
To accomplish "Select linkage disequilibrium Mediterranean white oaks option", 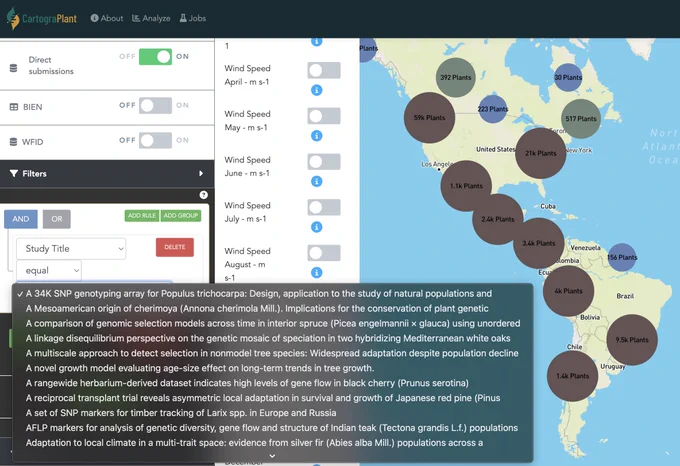I will tap(272, 339).
